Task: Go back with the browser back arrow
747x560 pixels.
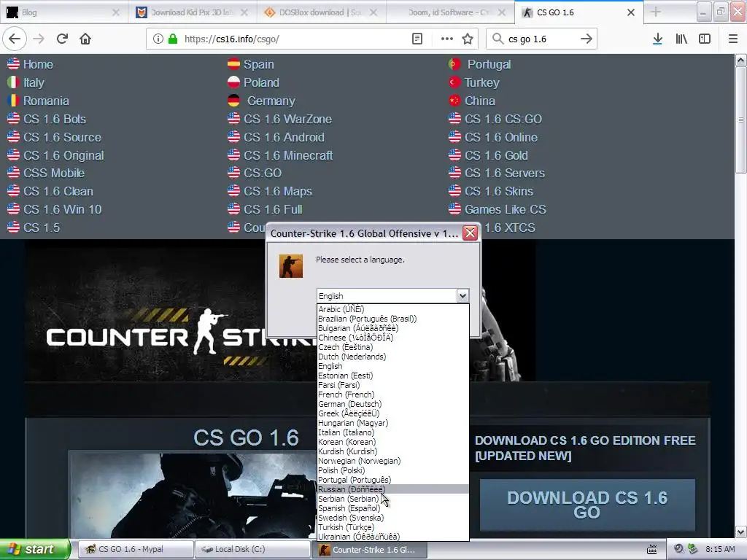Action: 15,39
